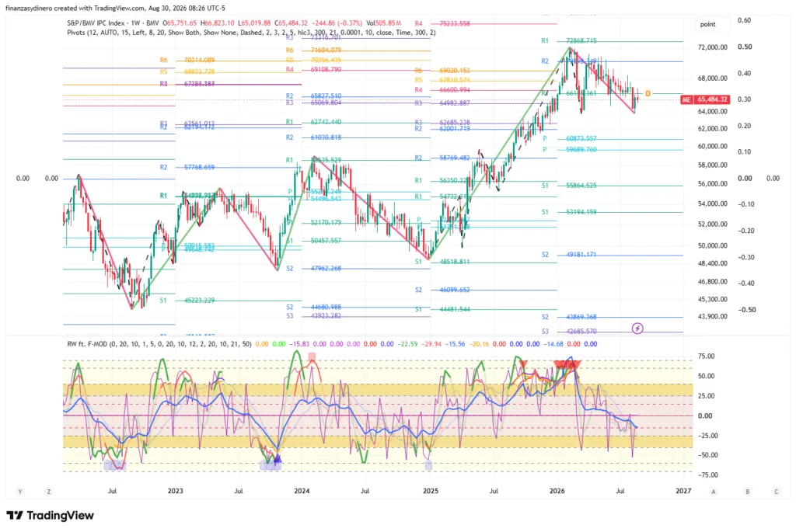Click the 43,900.00 price axis label
Image resolution: width=796 pixels, height=532 pixels.
713,316
